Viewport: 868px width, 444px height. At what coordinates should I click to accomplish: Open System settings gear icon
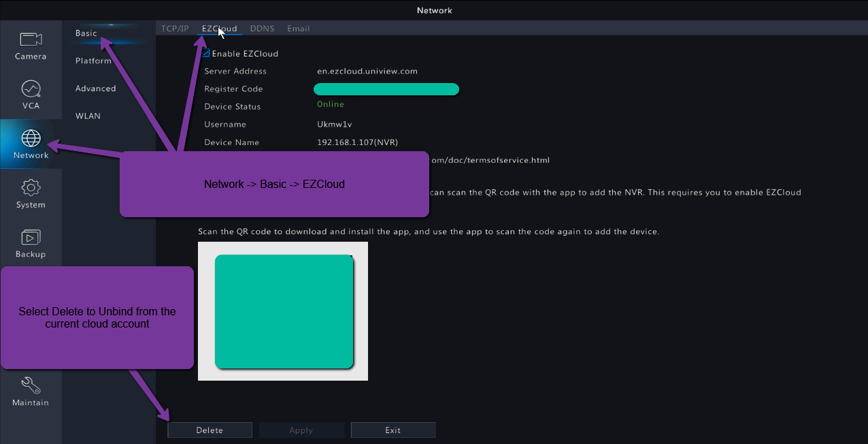(31, 189)
